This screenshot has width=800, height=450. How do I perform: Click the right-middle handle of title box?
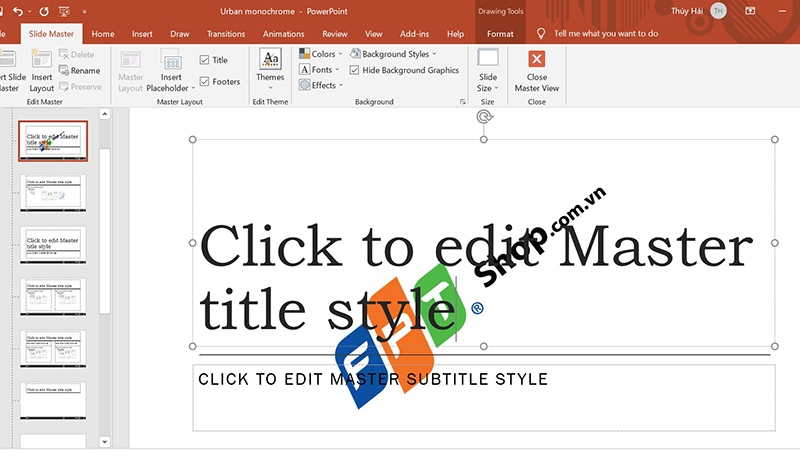point(774,243)
